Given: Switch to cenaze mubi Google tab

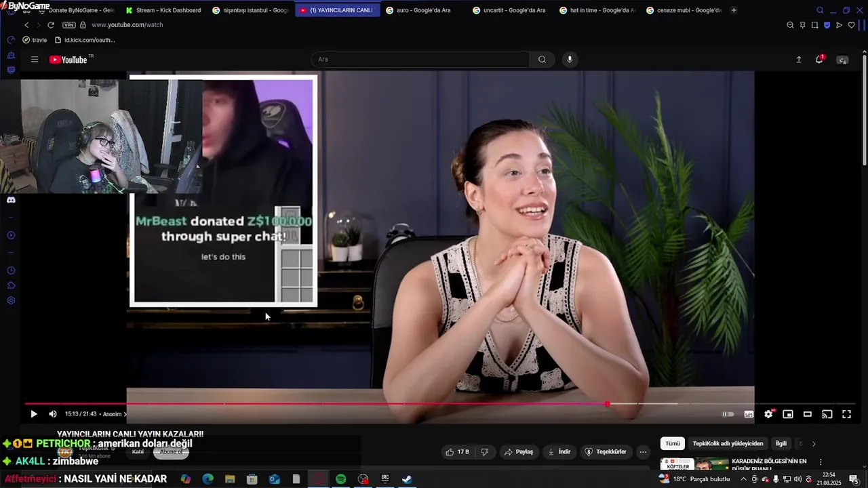Looking at the screenshot, I should pos(684,10).
